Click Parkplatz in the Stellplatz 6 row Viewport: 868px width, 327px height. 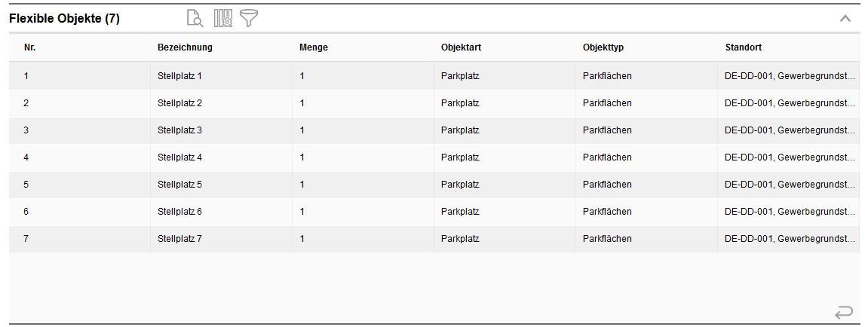pos(460,212)
